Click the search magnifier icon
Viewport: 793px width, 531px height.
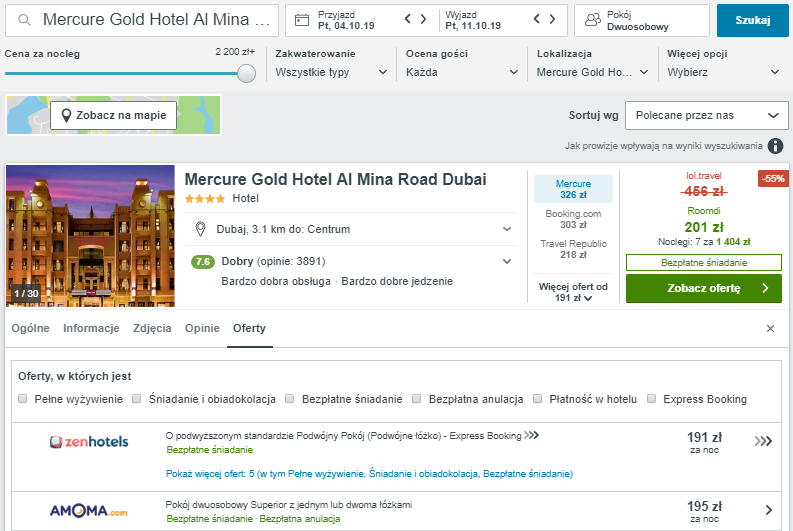click(x=24, y=20)
